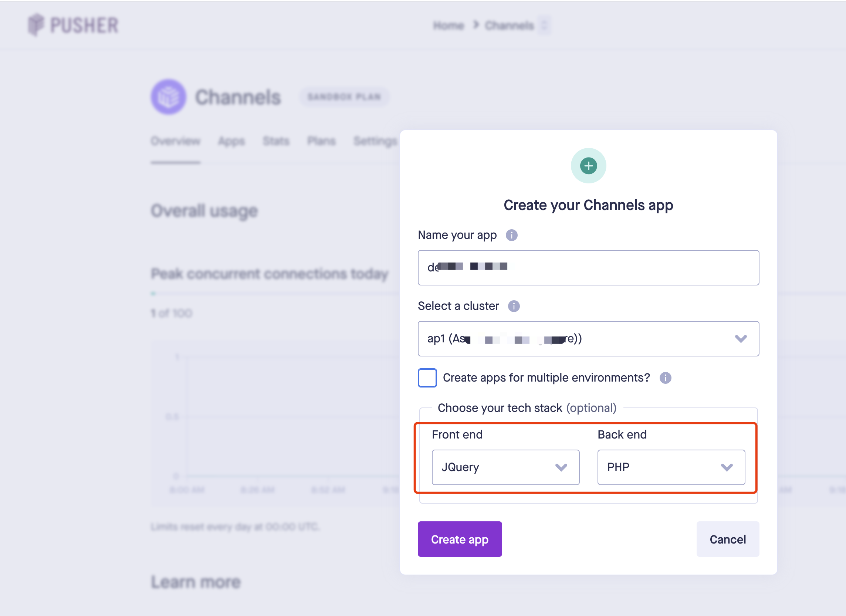Click the breadcrumb switcher icon after Channels
This screenshot has height=616, width=846.
click(x=544, y=26)
